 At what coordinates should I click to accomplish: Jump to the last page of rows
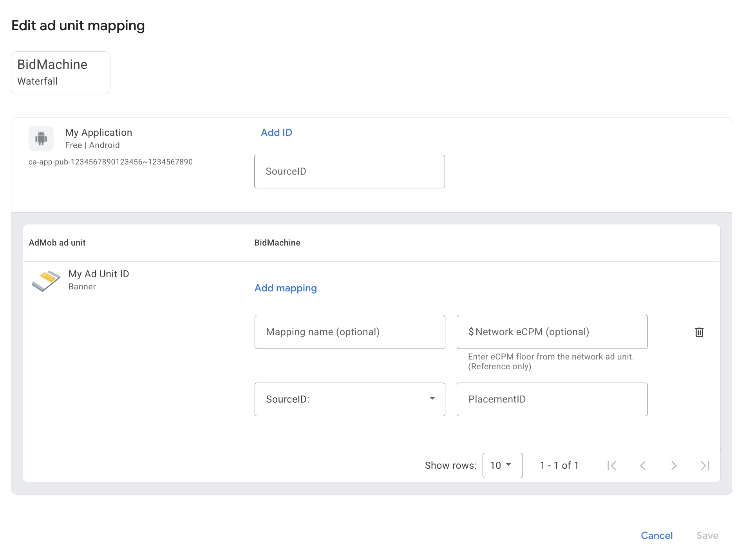[x=705, y=465]
